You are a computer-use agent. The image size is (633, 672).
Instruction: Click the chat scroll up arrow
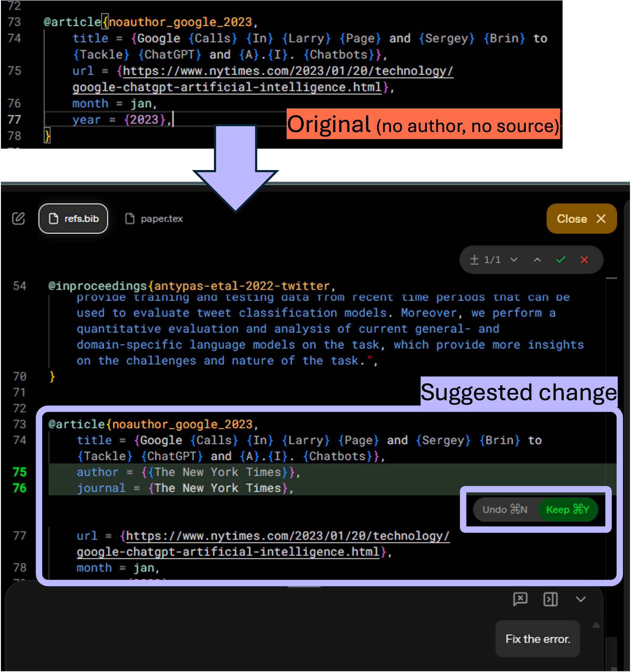click(596, 625)
